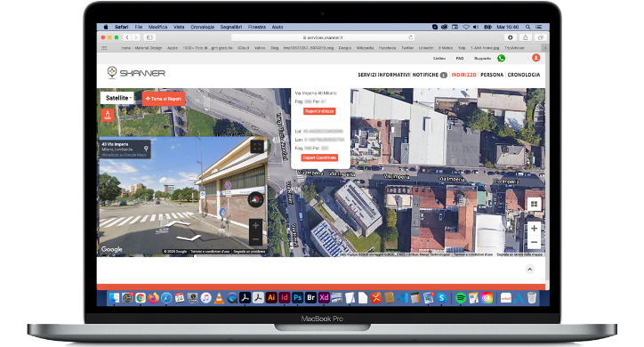Open the map tilt grid icon
Screen dimensions: 644x347
tap(534, 204)
